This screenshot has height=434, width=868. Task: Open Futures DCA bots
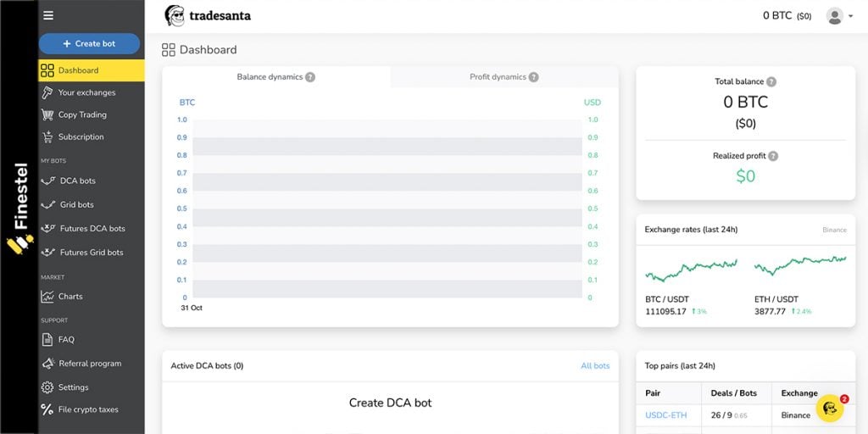[x=92, y=229]
